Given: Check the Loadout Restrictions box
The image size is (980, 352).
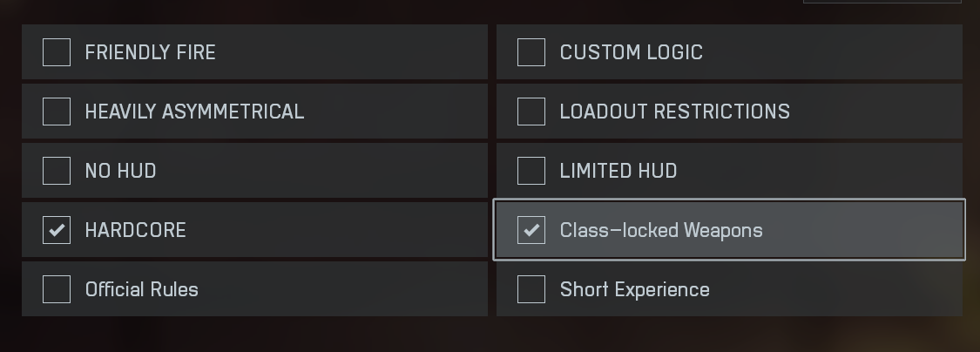Looking at the screenshot, I should point(531,112).
